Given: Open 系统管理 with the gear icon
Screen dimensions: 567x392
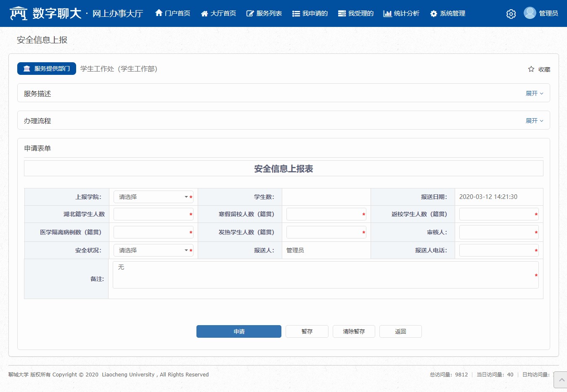Looking at the screenshot, I should point(434,13).
